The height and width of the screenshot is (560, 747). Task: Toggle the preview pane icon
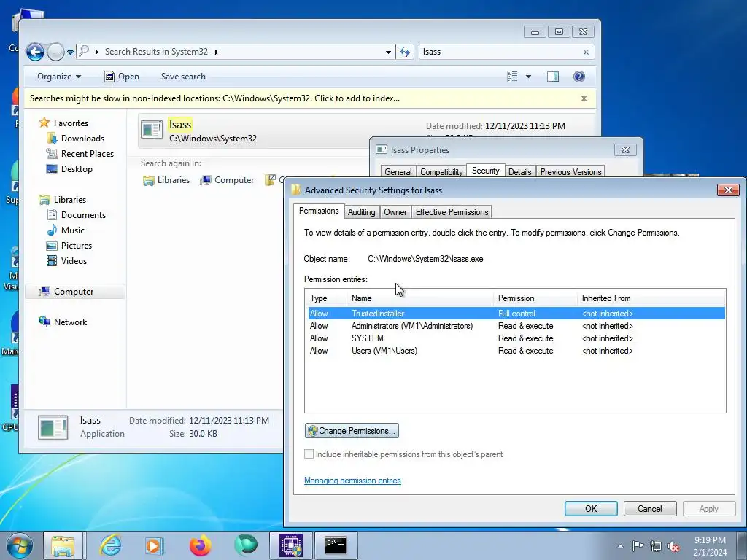click(553, 77)
